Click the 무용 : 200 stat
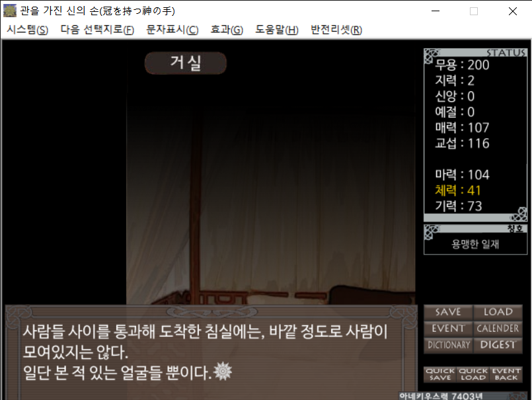Viewport: 532px width, 400px height. coord(462,65)
